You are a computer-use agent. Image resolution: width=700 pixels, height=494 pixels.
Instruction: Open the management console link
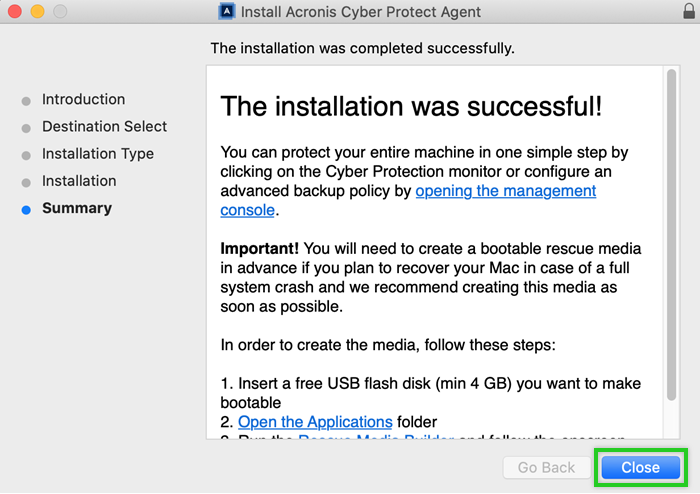[505, 191]
